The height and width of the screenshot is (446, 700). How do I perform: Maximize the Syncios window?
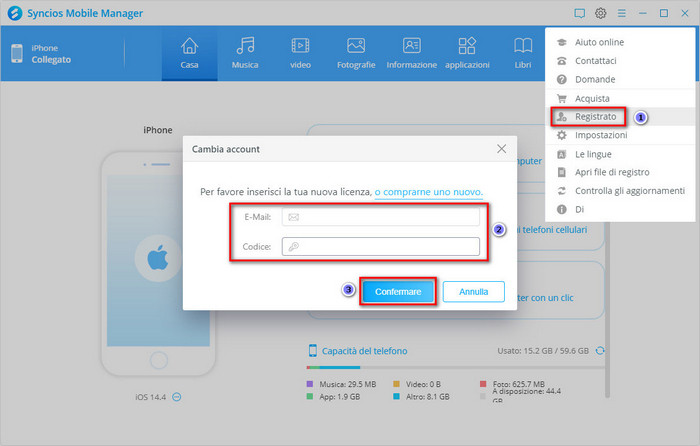[664, 13]
